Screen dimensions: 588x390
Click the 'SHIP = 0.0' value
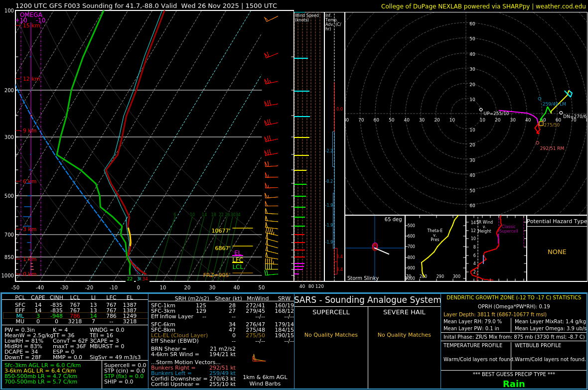pyautogui.click(x=119, y=382)
